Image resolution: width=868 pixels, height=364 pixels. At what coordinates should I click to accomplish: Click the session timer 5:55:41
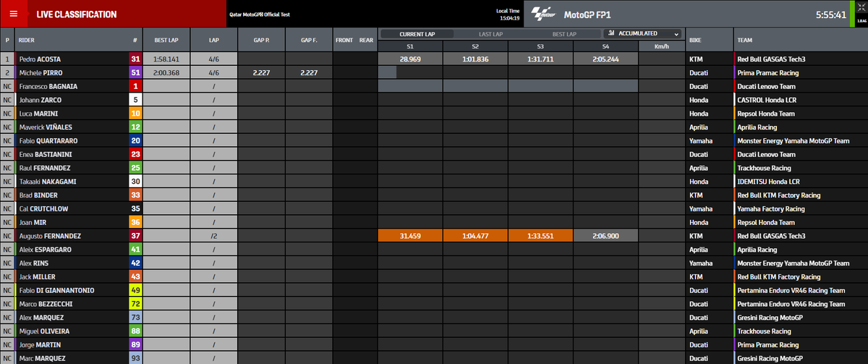tap(830, 14)
